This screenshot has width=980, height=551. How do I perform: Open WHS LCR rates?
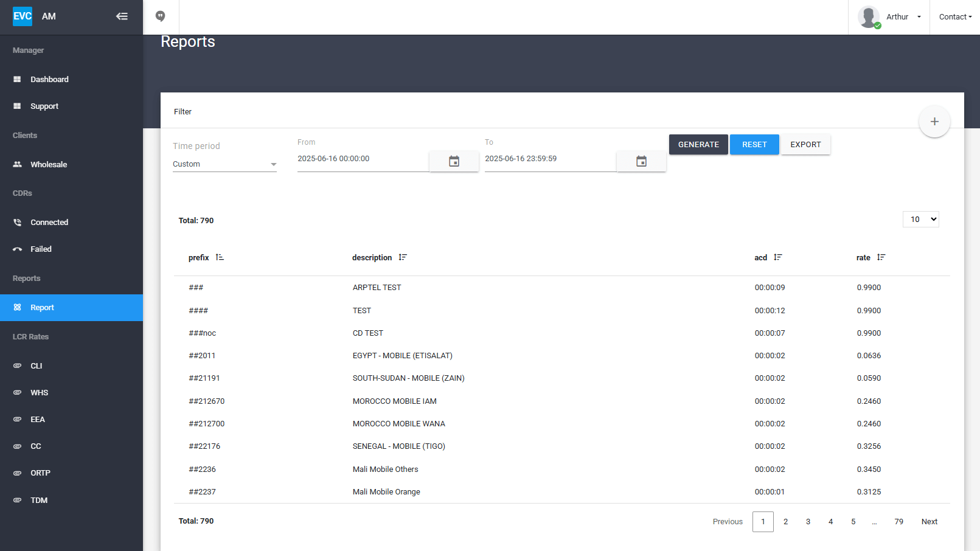pyautogui.click(x=71, y=393)
